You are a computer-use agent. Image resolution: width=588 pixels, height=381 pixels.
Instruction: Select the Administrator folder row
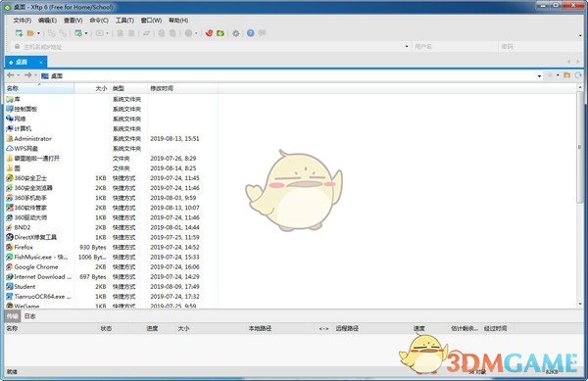click(x=111, y=139)
